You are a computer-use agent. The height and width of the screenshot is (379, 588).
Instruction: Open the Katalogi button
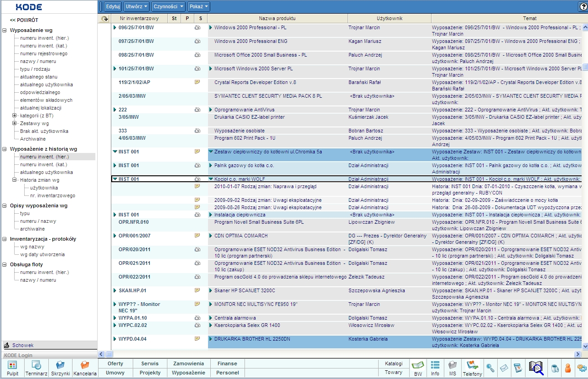coord(394,363)
